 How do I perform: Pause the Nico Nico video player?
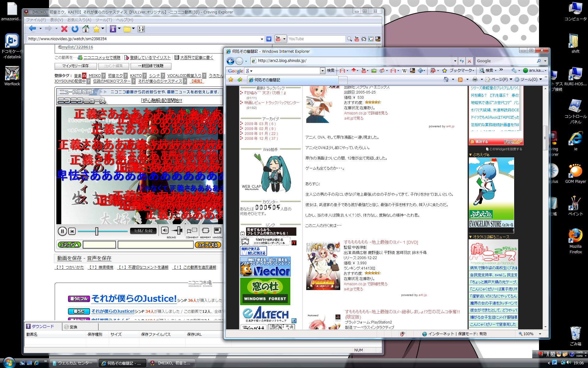(x=62, y=231)
